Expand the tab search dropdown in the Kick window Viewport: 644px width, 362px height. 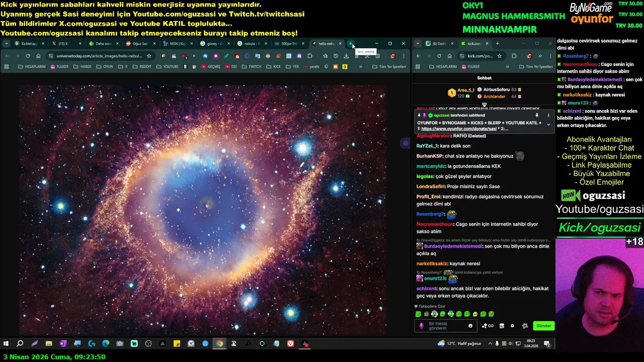(x=418, y=44)
